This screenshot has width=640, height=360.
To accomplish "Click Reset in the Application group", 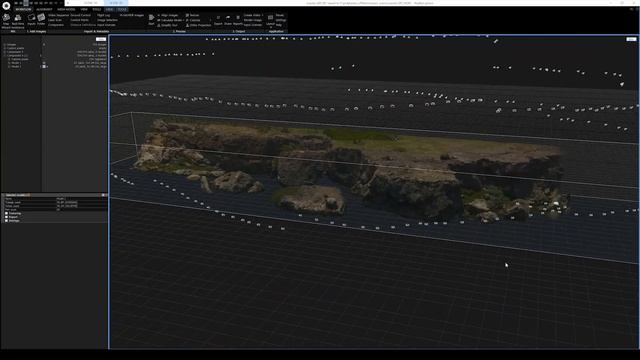I will (x=280, y=15).
